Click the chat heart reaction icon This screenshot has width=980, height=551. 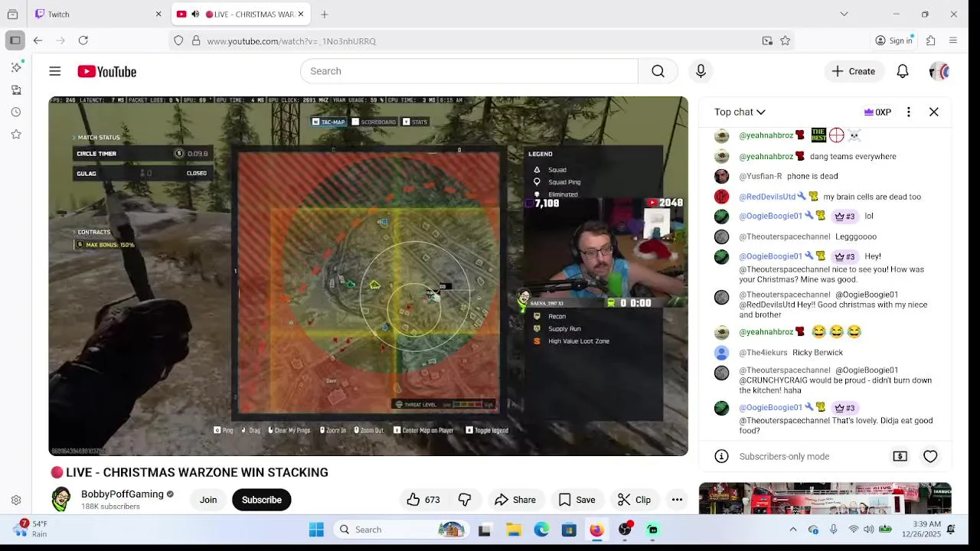pos(930,456)
